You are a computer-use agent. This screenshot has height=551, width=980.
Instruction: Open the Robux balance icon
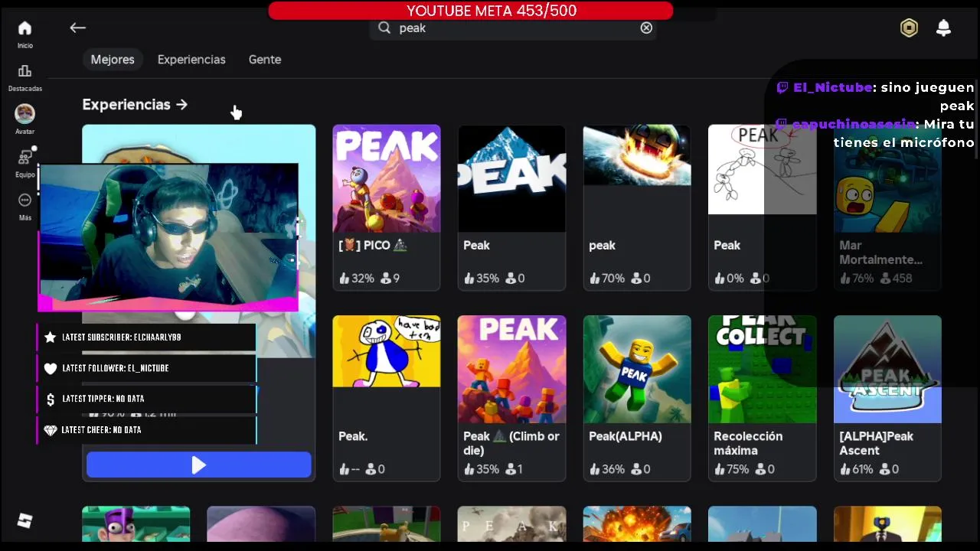click(909, 28)
